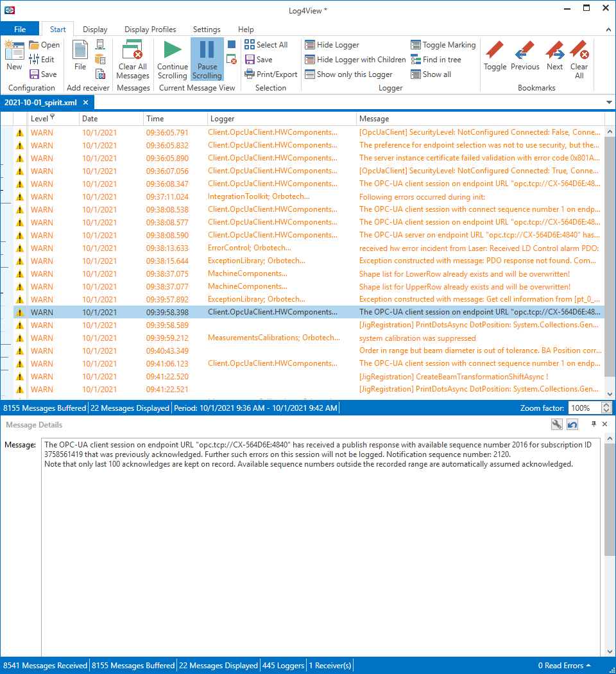Save the configuration with the purple disk

(x=43, y=74)
